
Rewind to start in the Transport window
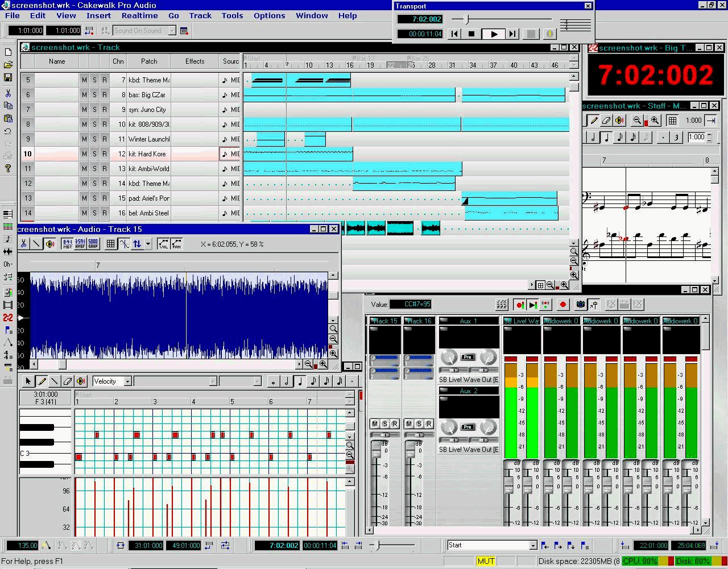[453, 34]
